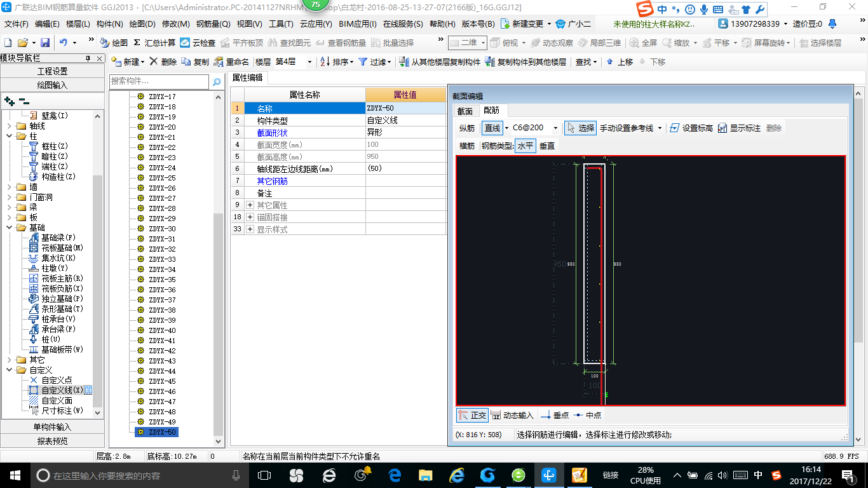Click 从其他楼层复制构件
Viewport: 868px width, 488px height.
coord(440,62)
